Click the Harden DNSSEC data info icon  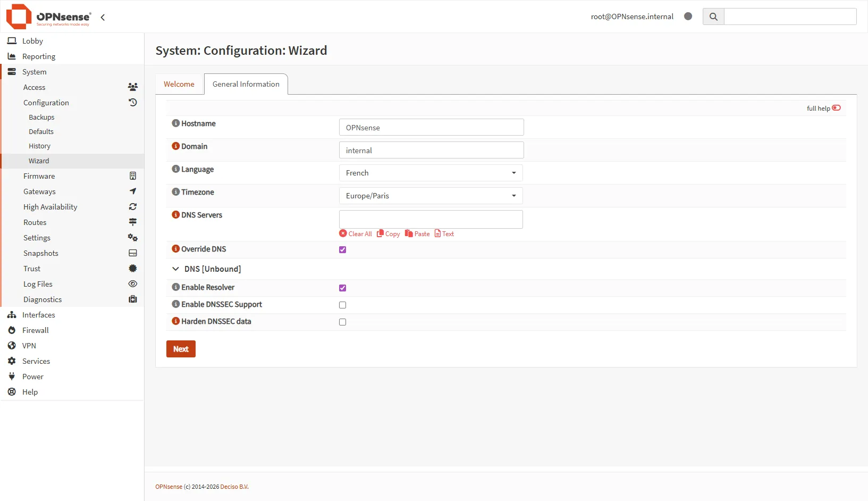pos(175,321)
